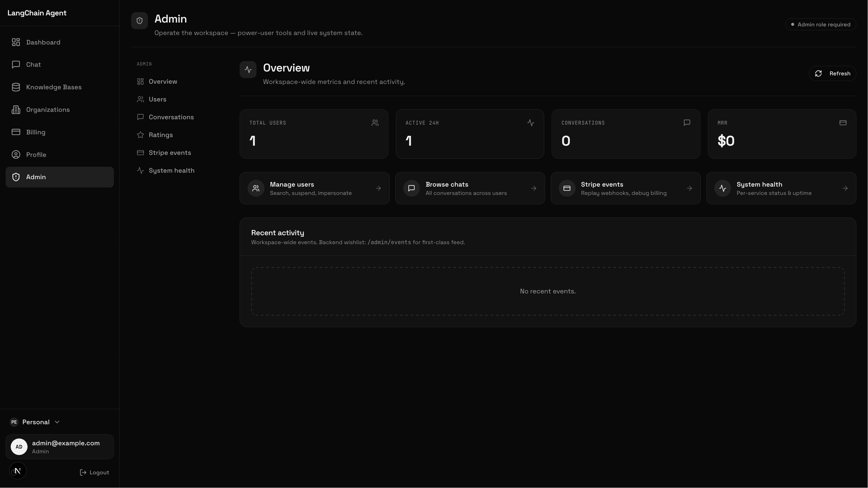Click the Chat speech bubble icon
This screenshot has width=868, height=488.
click(16, 64)
